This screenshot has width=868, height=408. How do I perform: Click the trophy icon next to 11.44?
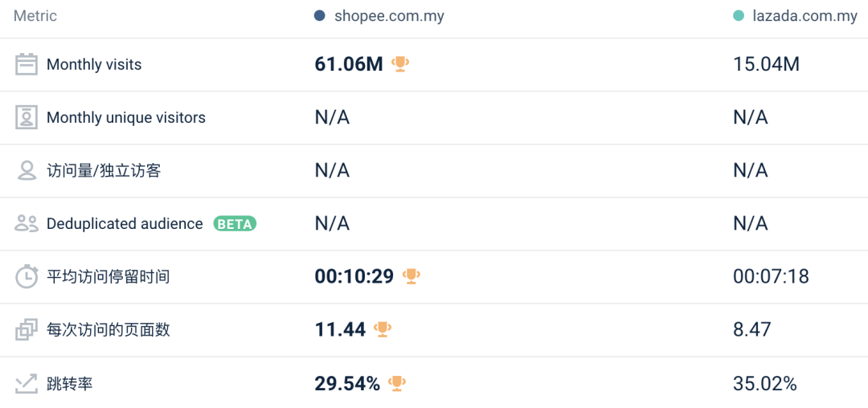(x=383, y=329)
